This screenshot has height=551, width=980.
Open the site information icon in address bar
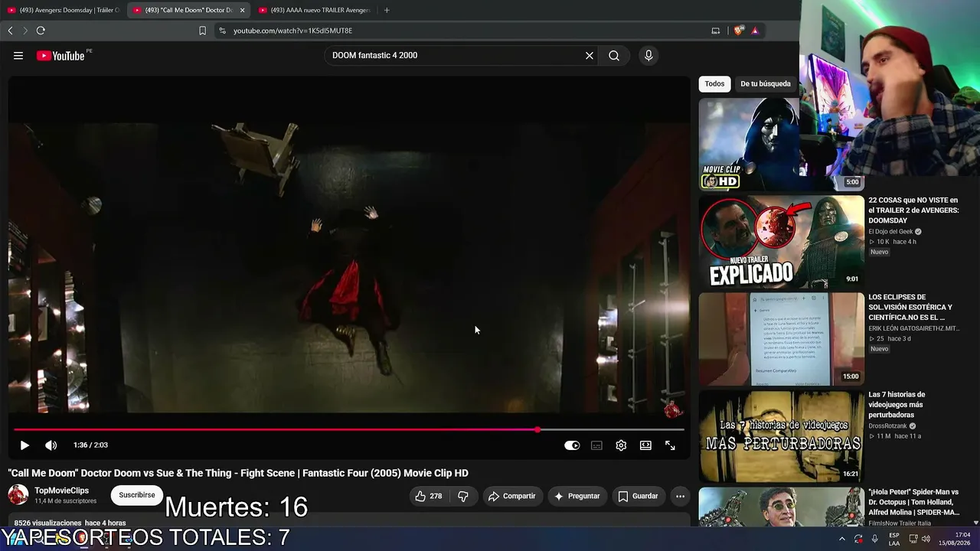(x=222, y=31)
